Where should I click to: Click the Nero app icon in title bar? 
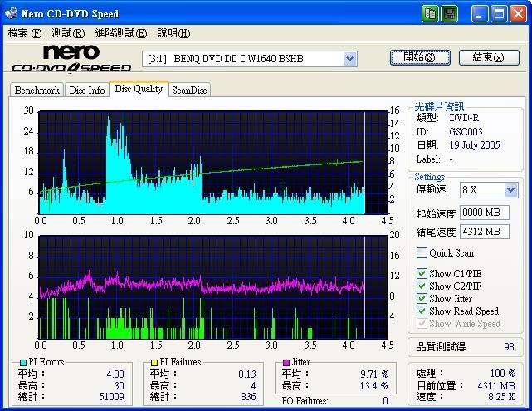pyautogui.click(x=11, y=13)
